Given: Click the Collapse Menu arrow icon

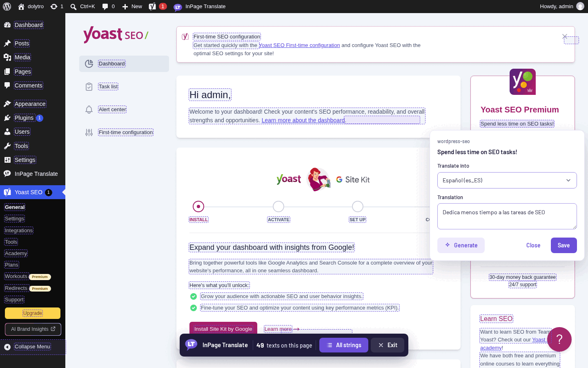Looking at the screenshot, I should tap(7, 347).
